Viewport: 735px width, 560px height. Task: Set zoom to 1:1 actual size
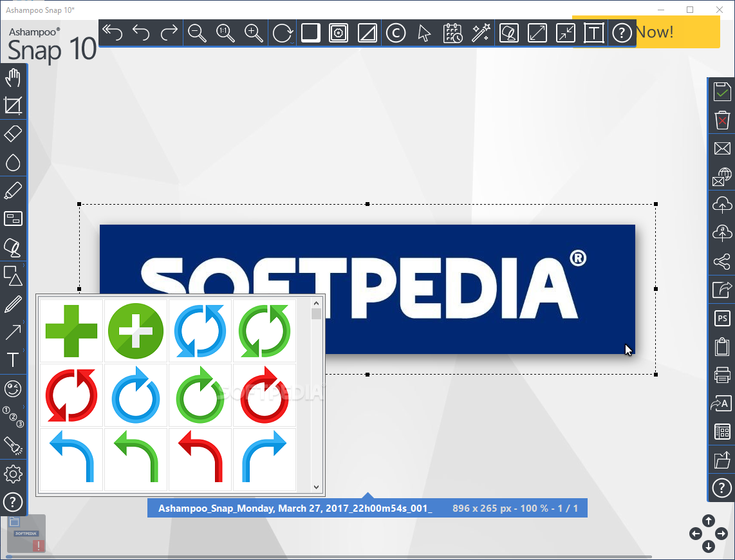coord(225,33)
